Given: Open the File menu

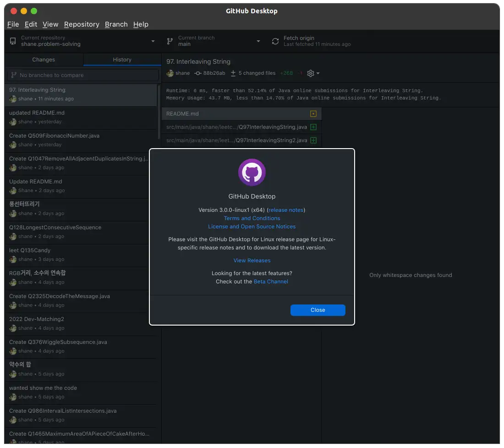Looking at the screenshot, I should pos(13,24).
